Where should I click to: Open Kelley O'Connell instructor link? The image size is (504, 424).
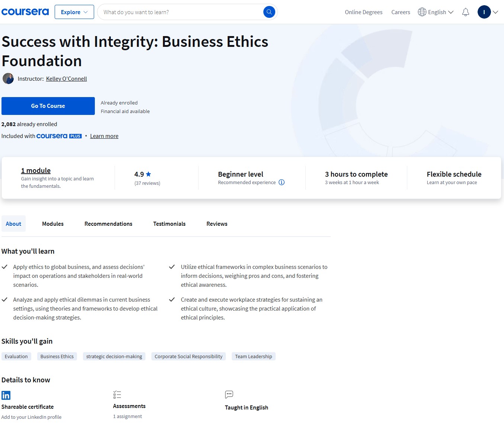coord(66,79)
